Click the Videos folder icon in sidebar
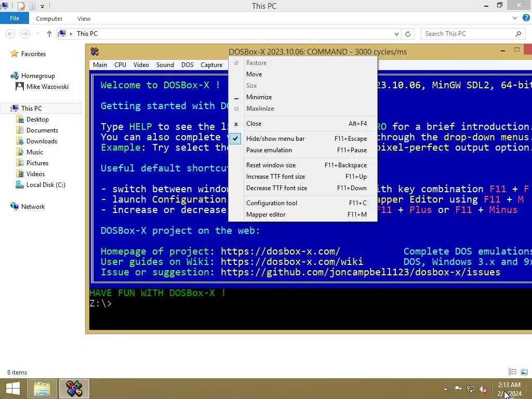Image resolution: width=532 pixels, height=399 pixels. pyautogui.click(x=20, y=174)
